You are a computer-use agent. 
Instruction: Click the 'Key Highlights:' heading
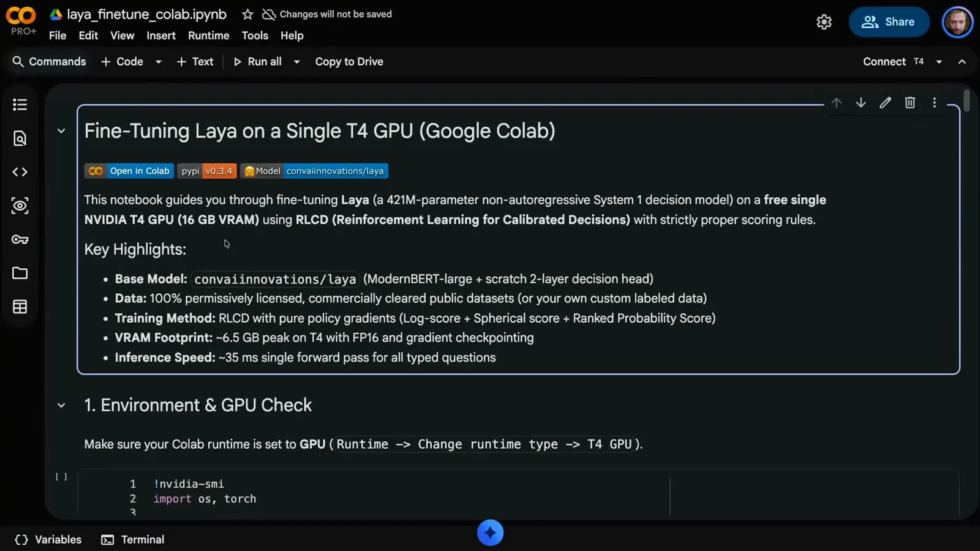click(x=135, y=250)
